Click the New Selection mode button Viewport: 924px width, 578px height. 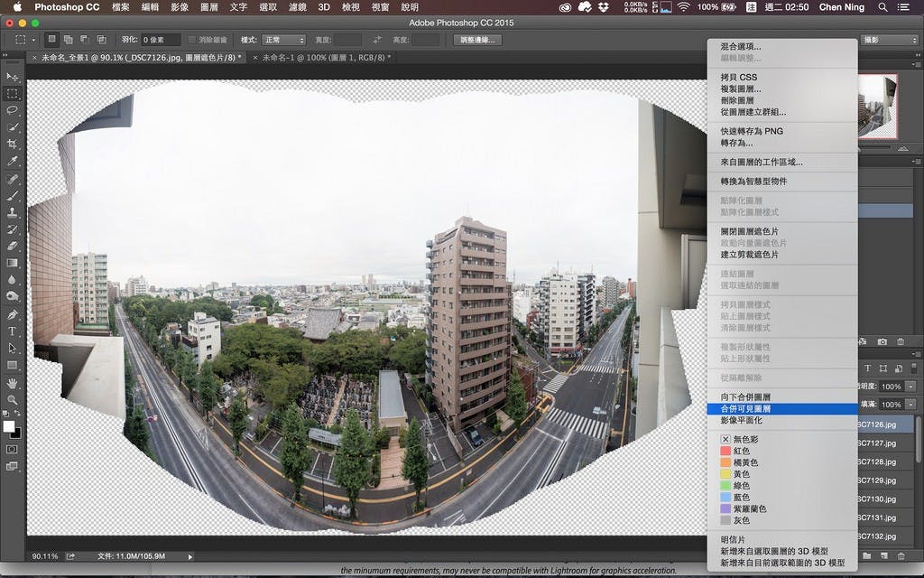[x=52, y=40]
